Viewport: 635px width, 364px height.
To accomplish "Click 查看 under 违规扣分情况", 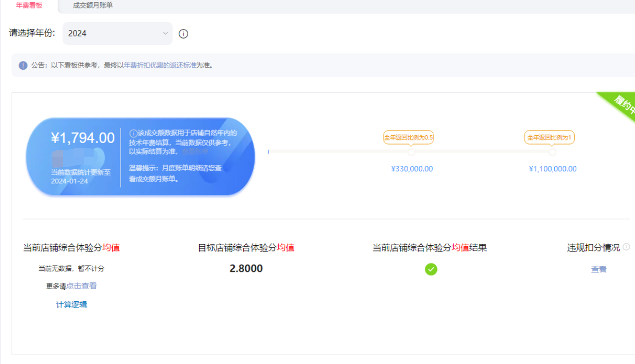I will pos(599,269).
